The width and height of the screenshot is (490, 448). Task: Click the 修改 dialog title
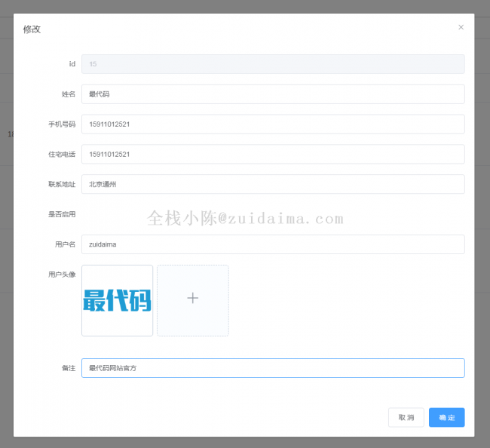tap(32, 29)
